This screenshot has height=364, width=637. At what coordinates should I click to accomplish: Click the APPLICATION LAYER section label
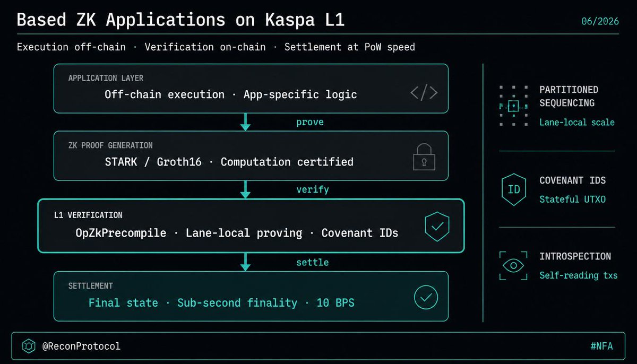(x=106, y=78)
